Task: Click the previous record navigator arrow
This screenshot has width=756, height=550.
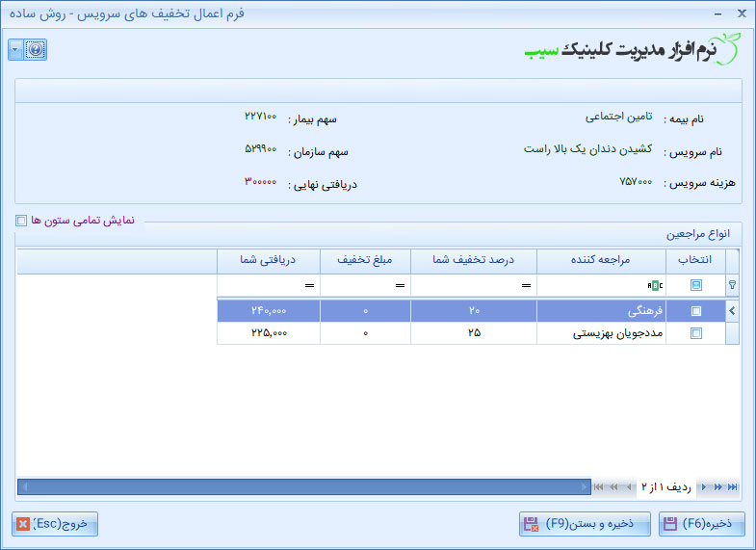Action: [629, 486]
